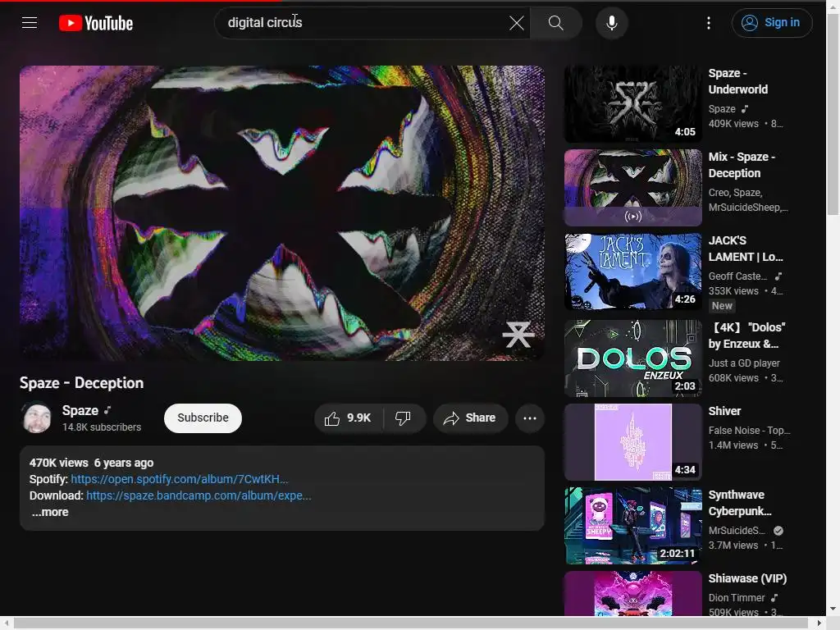
Task: Open the Shiver video thumbnail
Action: (633, 442)
